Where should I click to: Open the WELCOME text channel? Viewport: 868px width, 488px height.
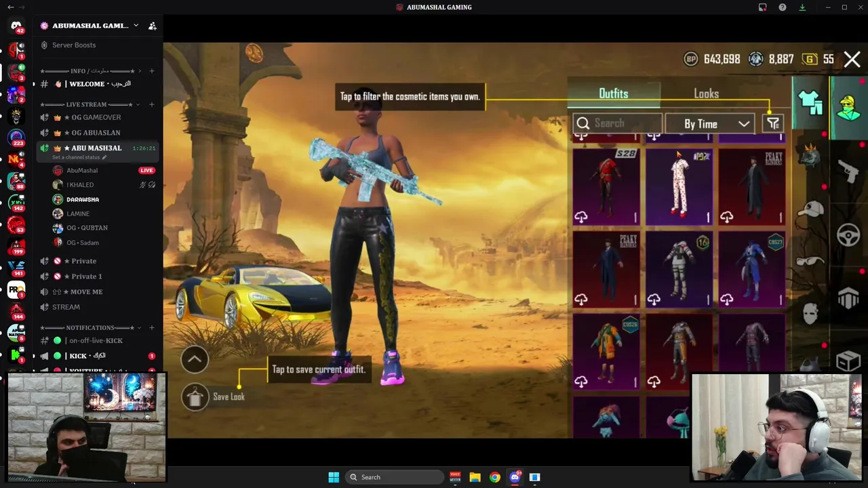[x=98, y=84]
